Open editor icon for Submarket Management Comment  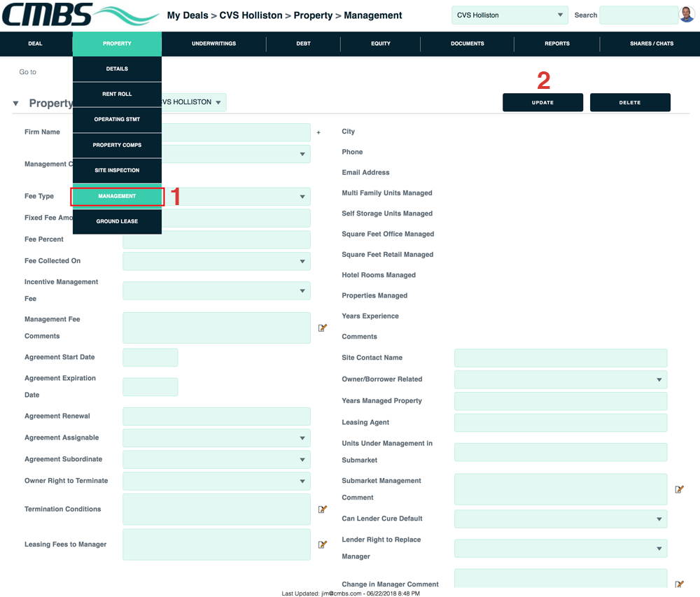679,489
